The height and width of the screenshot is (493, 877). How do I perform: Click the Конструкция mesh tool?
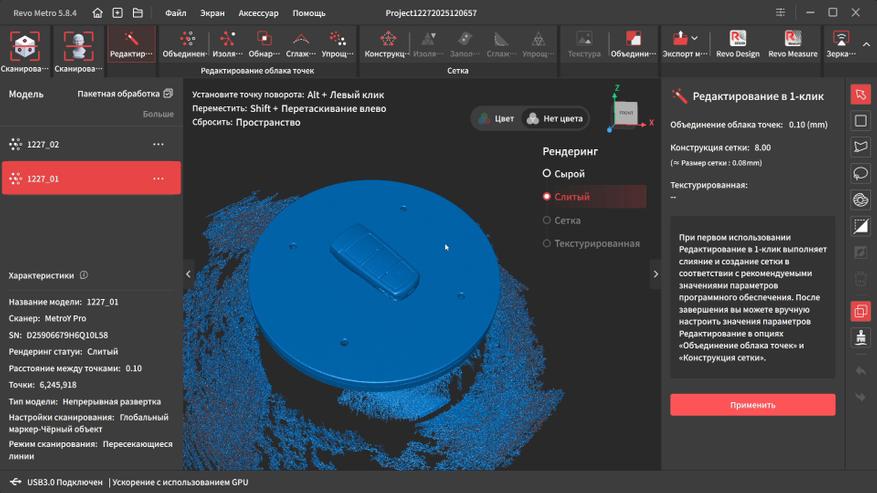point(387,44)
